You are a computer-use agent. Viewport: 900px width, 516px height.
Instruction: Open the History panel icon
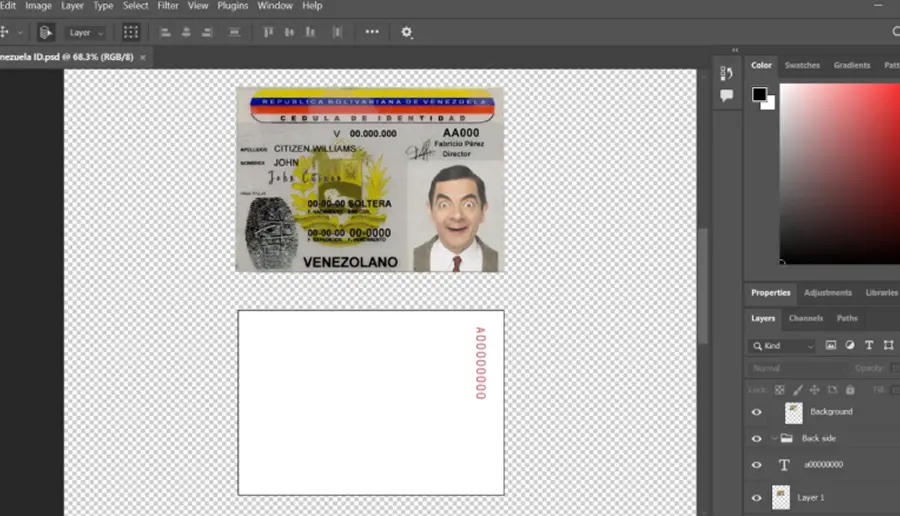point(726,73)
